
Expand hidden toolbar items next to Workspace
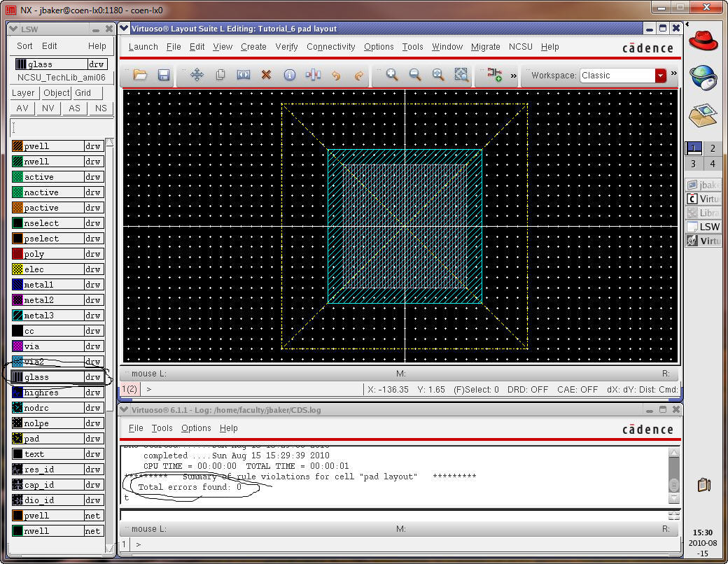click(674, 73)
